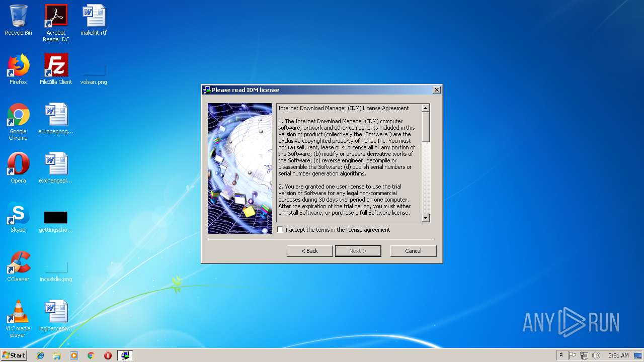Cancel the IDM installation
Image resolution: width=644 pixels, height=362 pixels.
pyautogui.click(x=413, y=251)
